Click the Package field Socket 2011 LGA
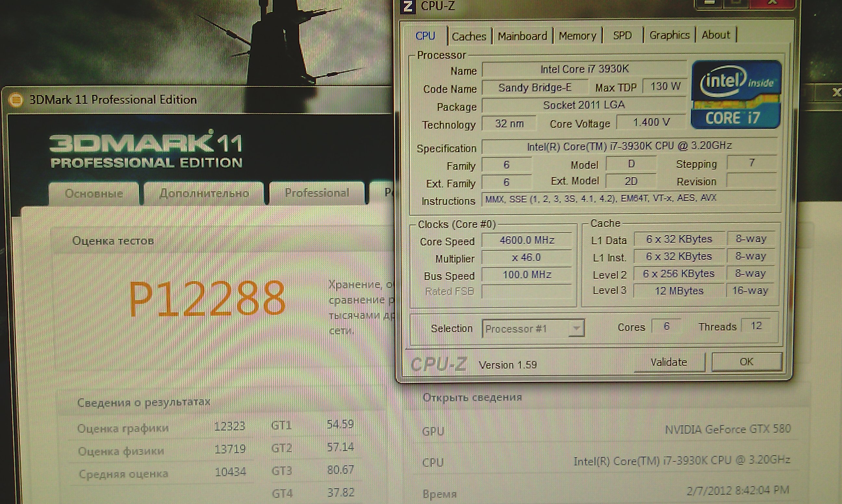Image resolution: width=842 pixels, height=504 pixels. coord(584,105)
